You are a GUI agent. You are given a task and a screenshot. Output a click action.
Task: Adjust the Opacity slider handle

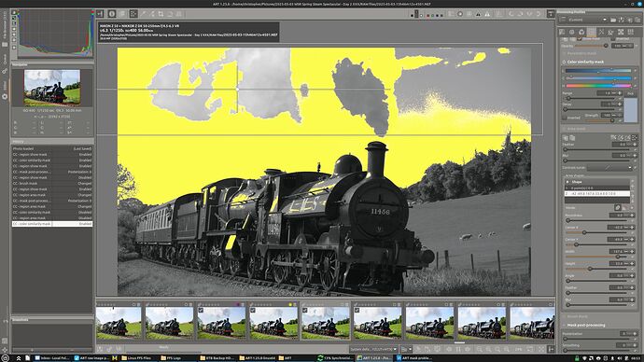click(x=606, y=46)
